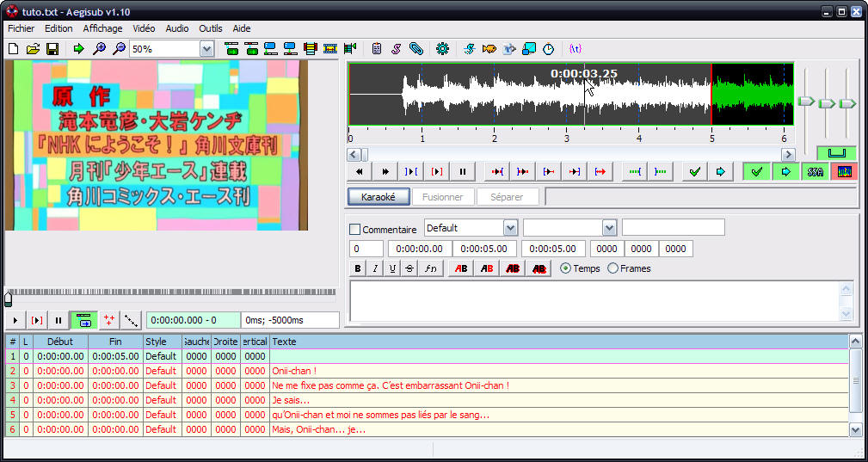Jump to previous line in audio controls

tap(360, 171)
